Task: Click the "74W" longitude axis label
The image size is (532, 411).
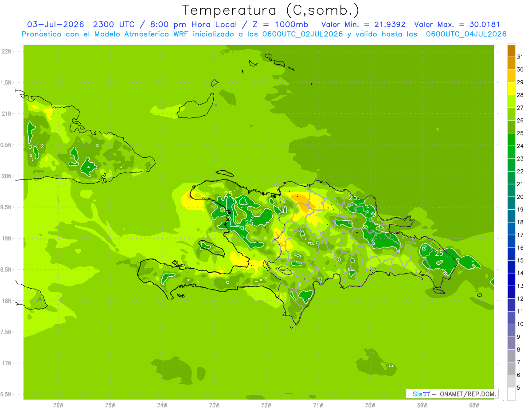Action: click(162, 405)
